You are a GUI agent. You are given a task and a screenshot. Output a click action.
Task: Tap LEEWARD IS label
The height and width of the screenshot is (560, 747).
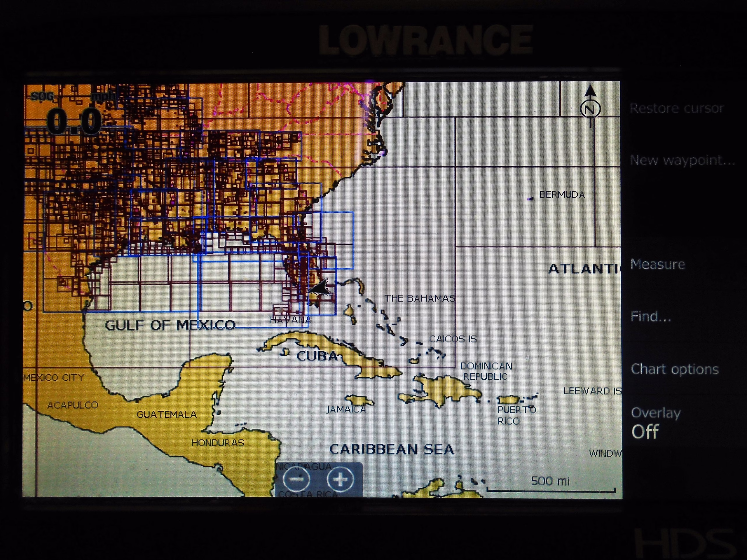(592, 391)
